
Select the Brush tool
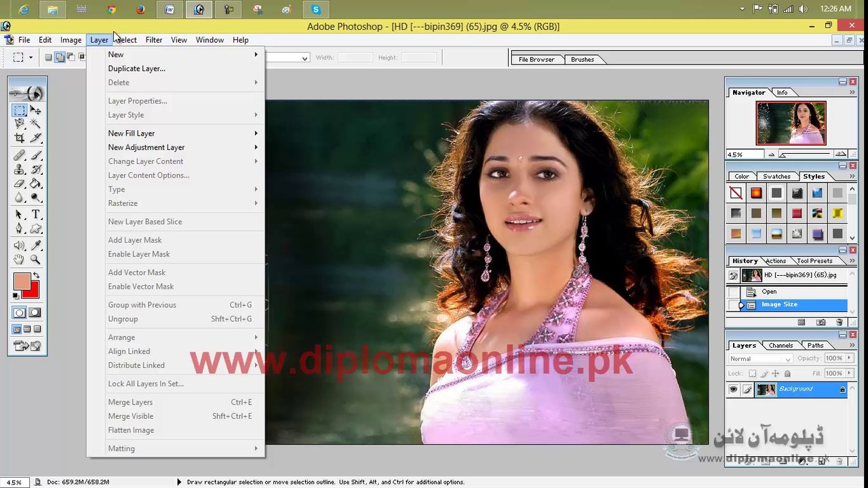pyautogui.click(x=35, y=156)
